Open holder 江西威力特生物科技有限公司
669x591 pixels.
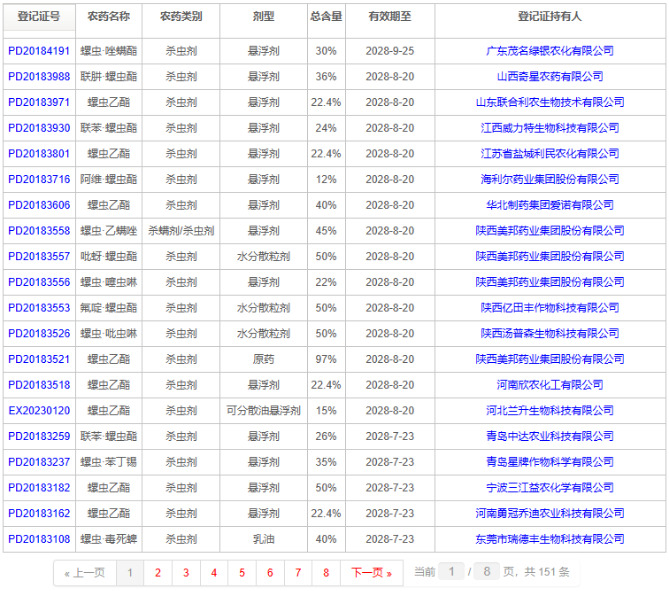pos(550,128)
